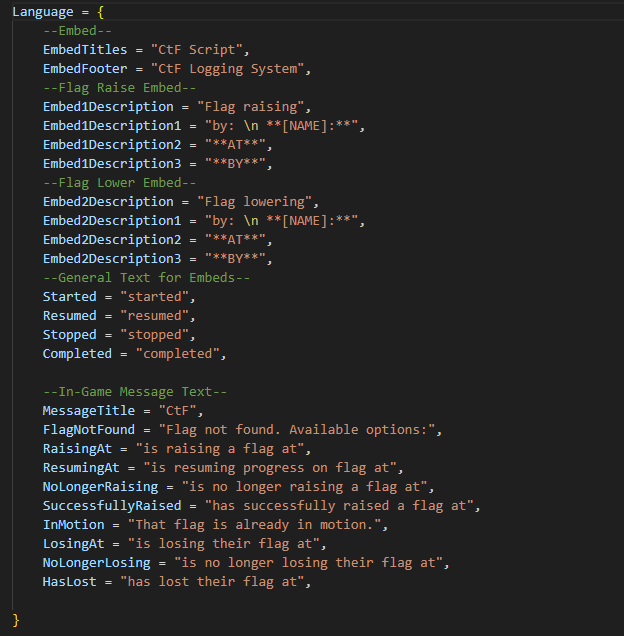Click '--In-Game Message Text--' comment
The width and height of the screenshot is (624, 636).
click(135, 392)
